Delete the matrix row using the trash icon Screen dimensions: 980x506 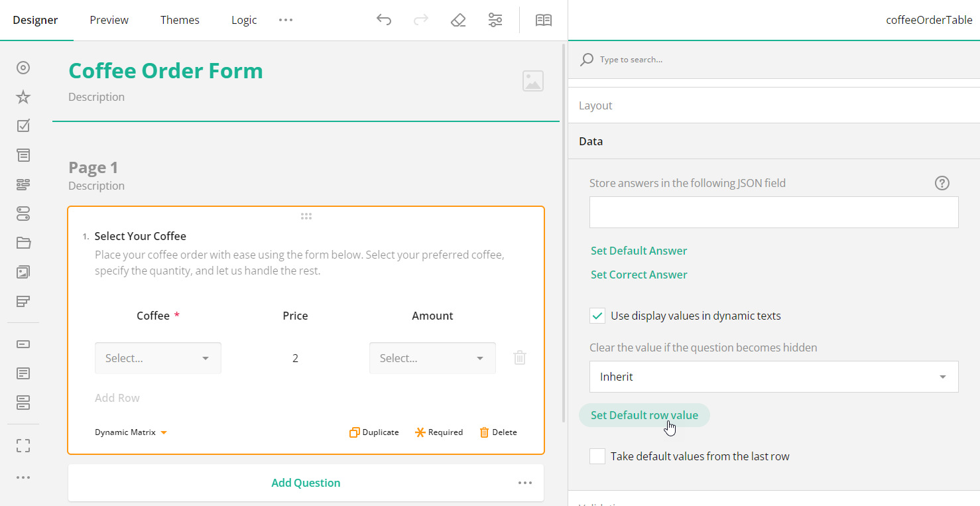(519, 357)
